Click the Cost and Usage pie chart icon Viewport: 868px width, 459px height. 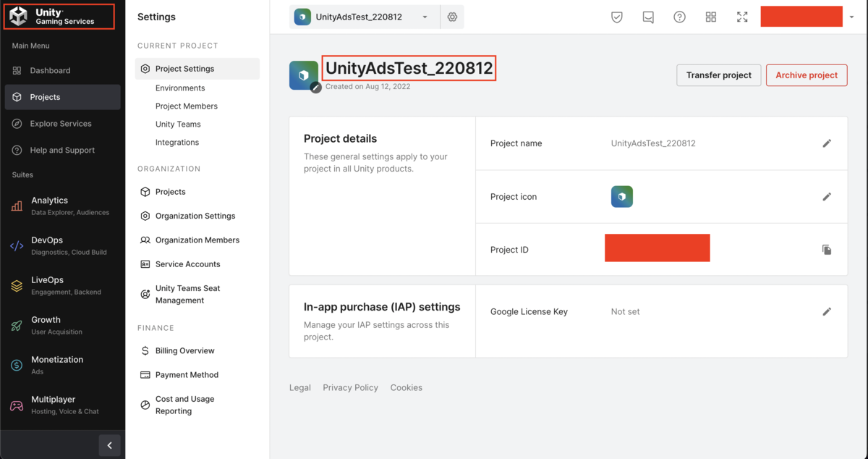tap(145, 405)
